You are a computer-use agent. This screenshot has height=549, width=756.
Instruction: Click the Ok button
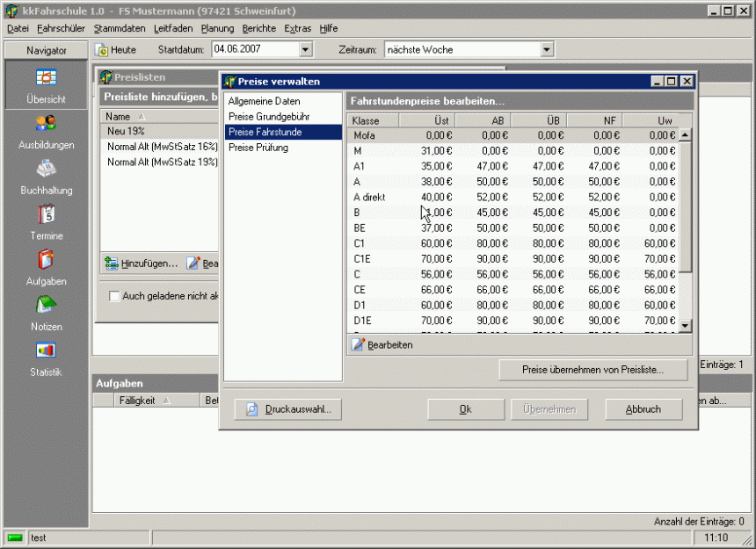466,409
